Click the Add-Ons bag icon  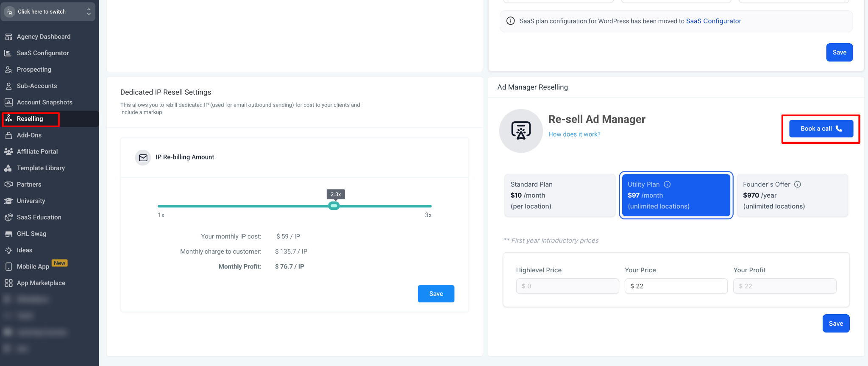(x=8, y=135)
